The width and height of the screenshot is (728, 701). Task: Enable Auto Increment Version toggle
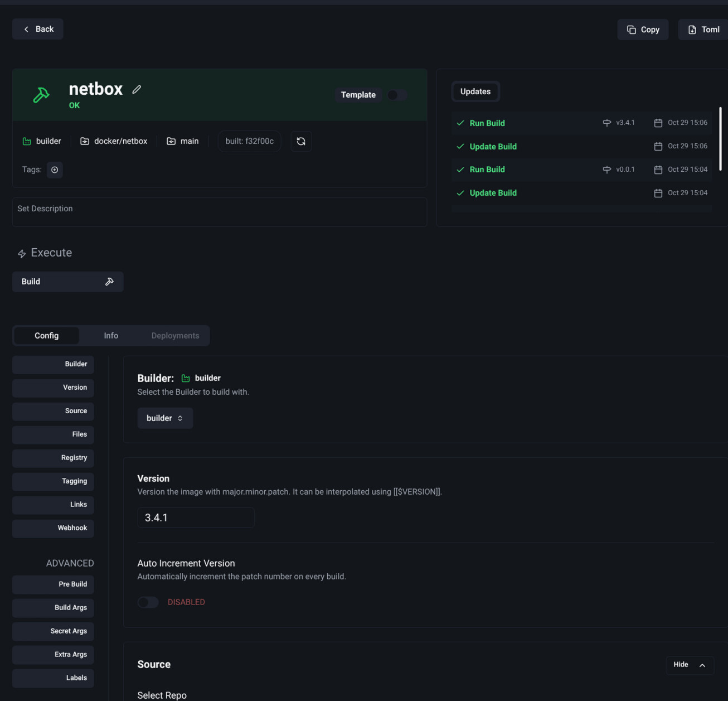coord(148,602)
